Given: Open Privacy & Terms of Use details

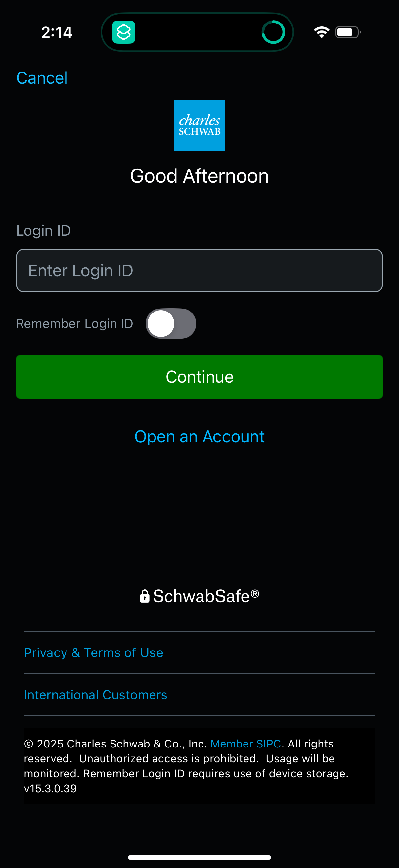Looking at the screenshot, I should point(94,652).
